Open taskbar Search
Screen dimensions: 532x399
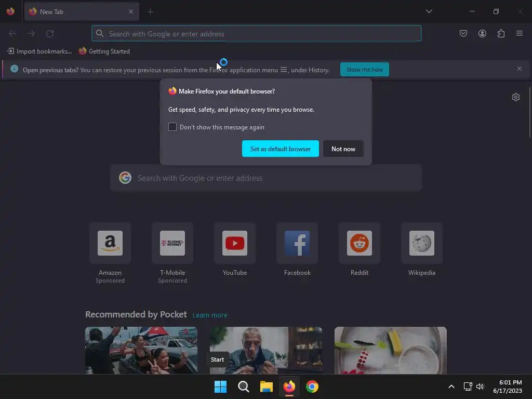tap(243, 387)
